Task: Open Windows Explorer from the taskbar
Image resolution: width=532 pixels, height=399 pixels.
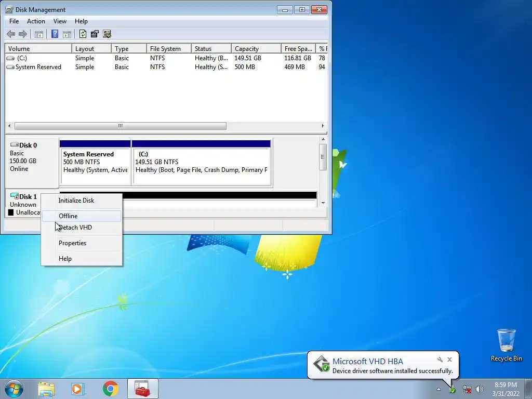Action: coord(46,389)
